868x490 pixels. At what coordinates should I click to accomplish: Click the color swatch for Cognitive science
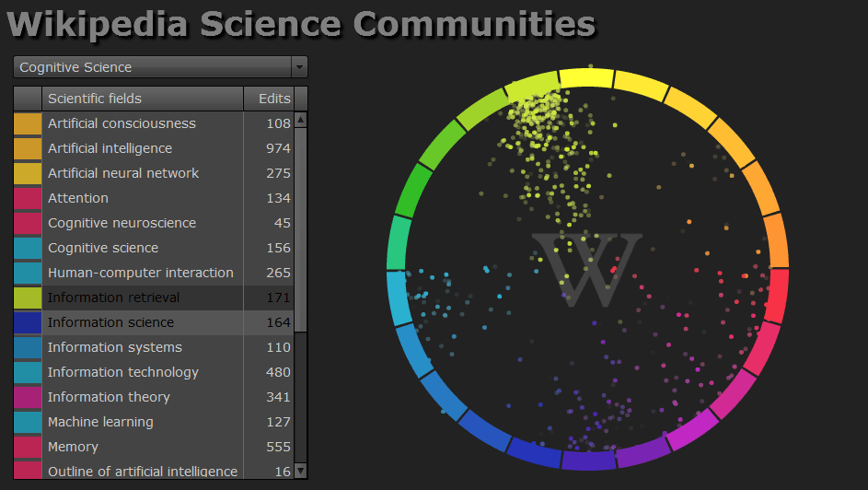click(x=28, y=249)
